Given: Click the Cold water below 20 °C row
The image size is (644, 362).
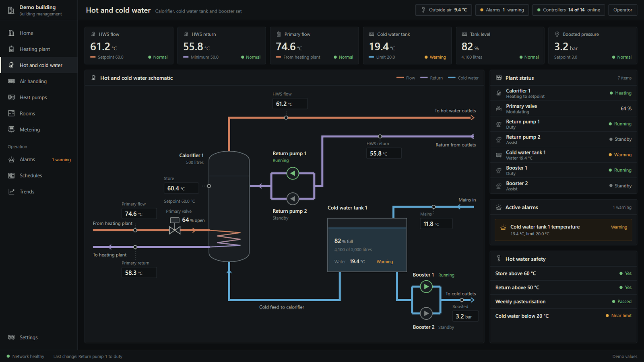Looking at the screenshot, I should point(563,316).
